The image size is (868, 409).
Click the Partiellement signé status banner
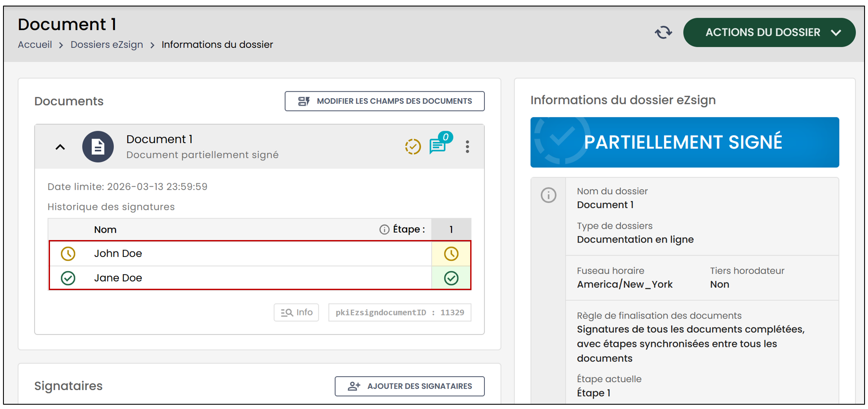click(684, 142)
